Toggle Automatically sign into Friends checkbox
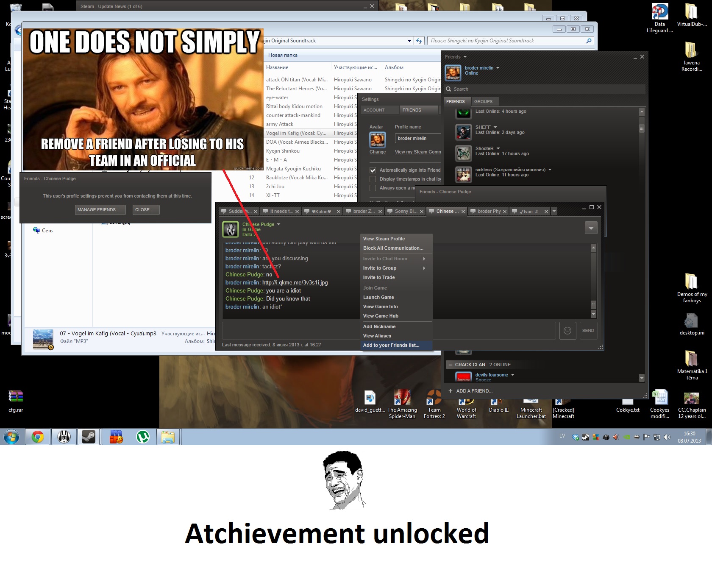Screen dimensions: 712x588 pyautogui.click(x=373, y=170)
